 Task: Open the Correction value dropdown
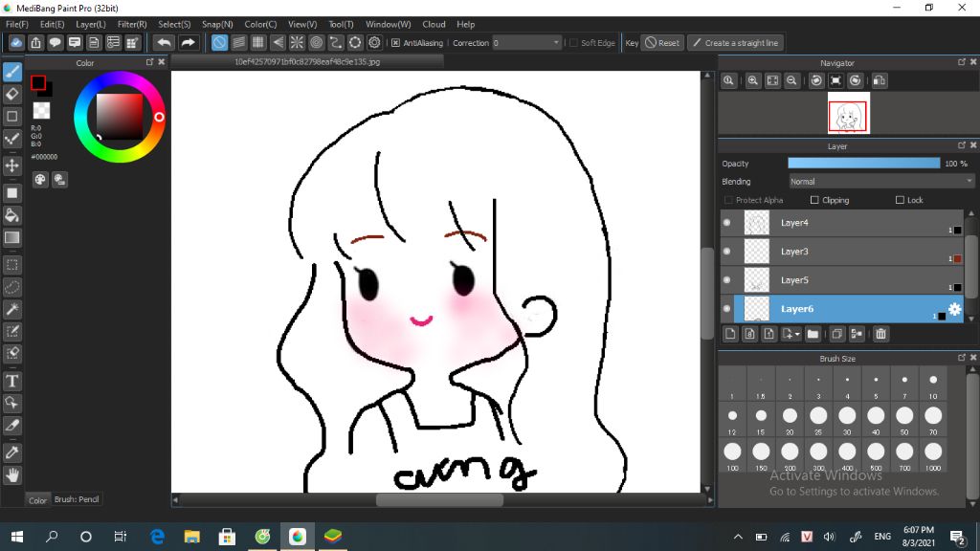[x=526, y=43]
